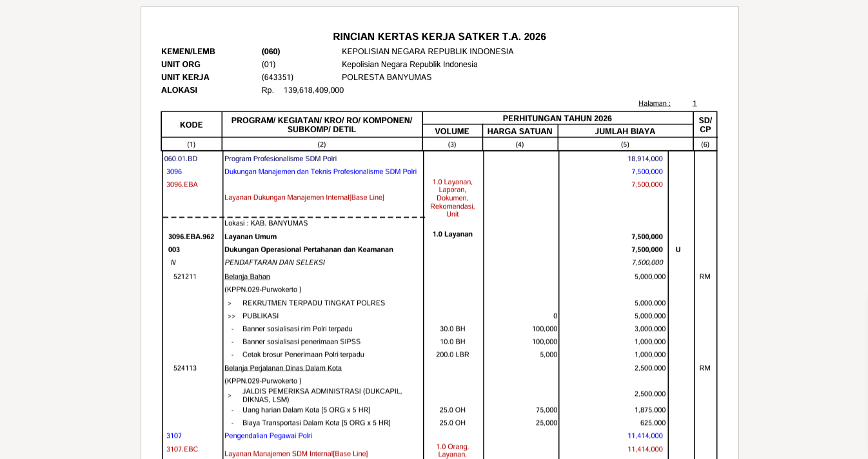Click the amount 18,914,000
Image resolution: width=868 pixels, height=459 pixels.
coord(645,159)
